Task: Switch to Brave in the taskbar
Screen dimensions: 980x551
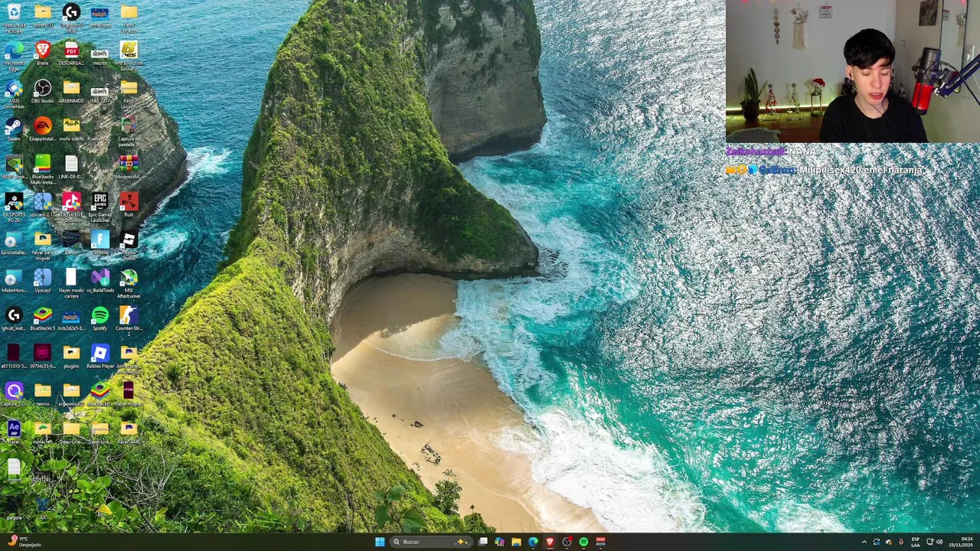Action: 550,542
